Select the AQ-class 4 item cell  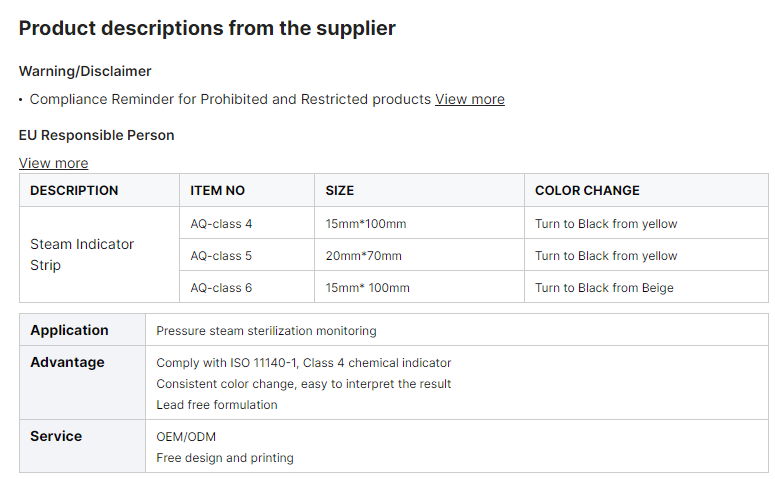(247, 223)
